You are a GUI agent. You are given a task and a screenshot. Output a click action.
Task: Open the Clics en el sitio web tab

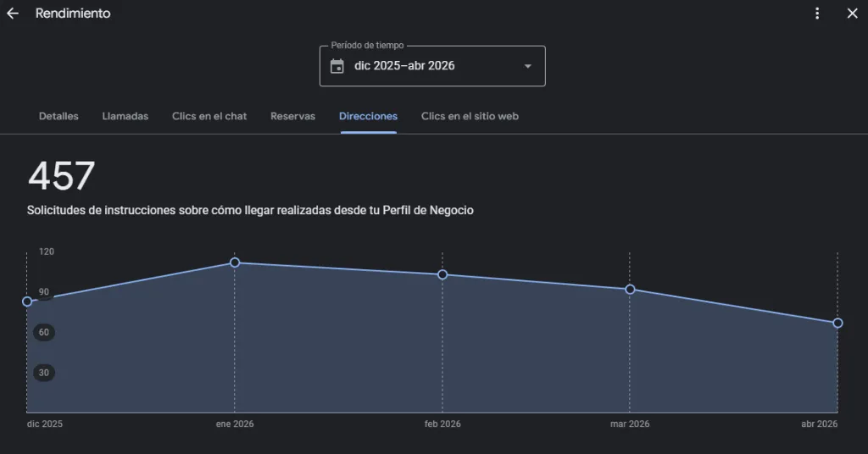click(470, 116)
